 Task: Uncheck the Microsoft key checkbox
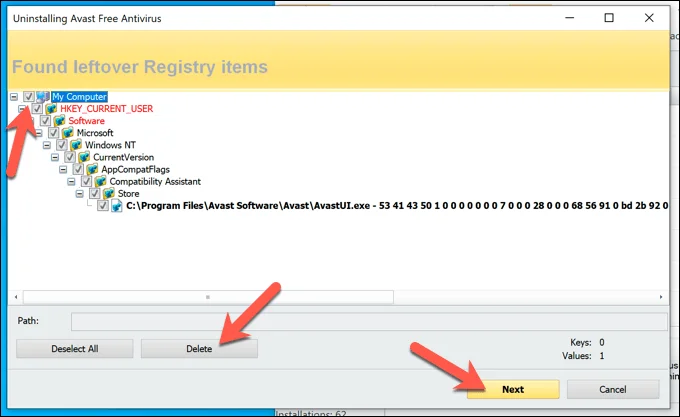53,133
